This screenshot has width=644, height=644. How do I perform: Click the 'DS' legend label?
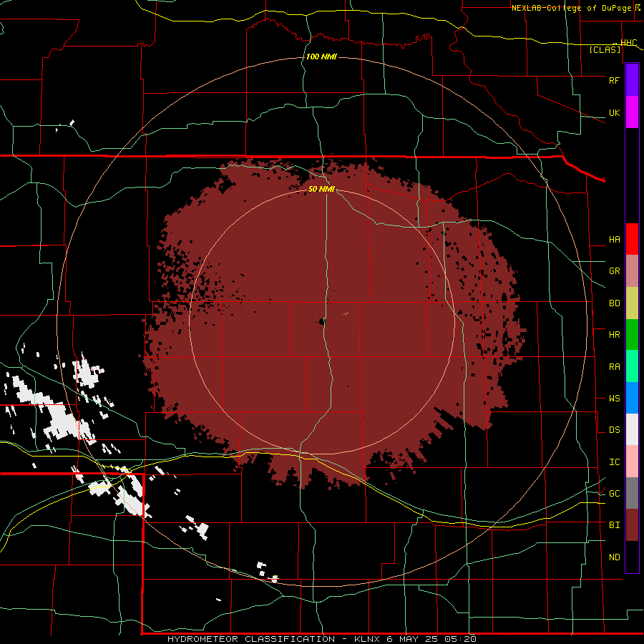(x=614, y=430)
